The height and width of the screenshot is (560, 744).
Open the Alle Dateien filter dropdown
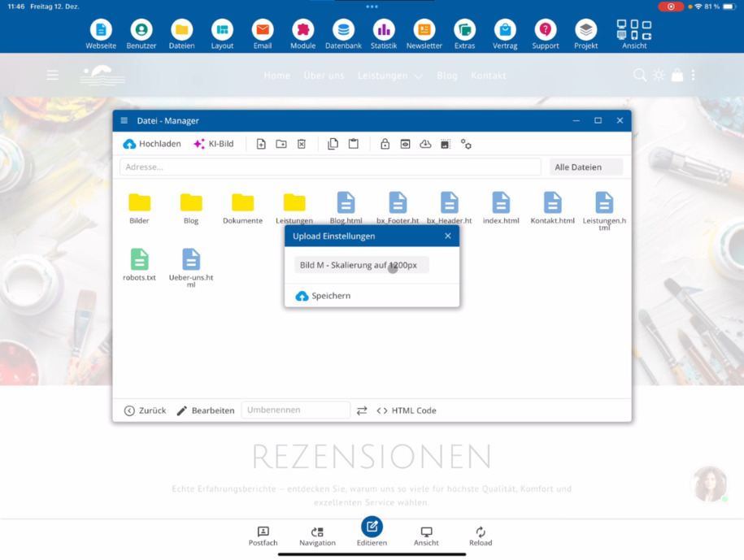click(586, 167)
